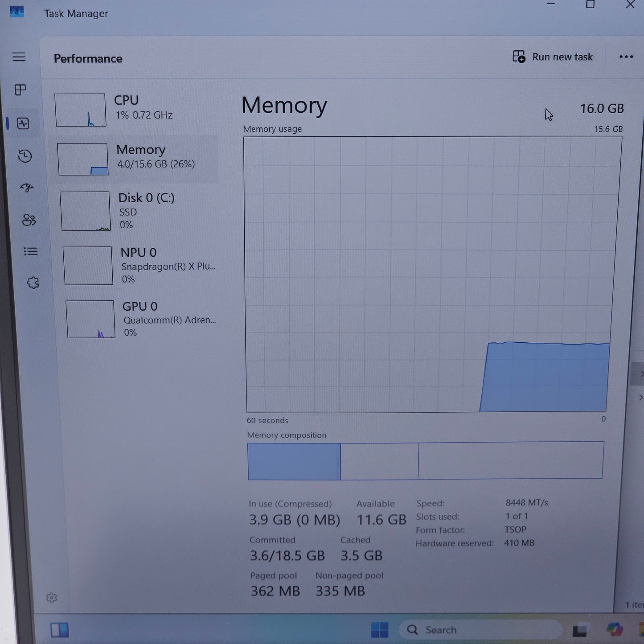Open the hamburger navigation menu
The width and height of the screenshot is (644, 644).
(19, 57)
